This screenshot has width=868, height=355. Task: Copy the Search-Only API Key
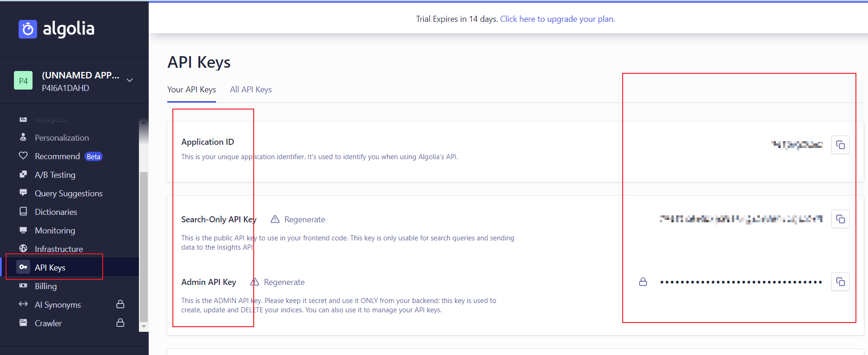pyautogui.click(x=840, y=219)
